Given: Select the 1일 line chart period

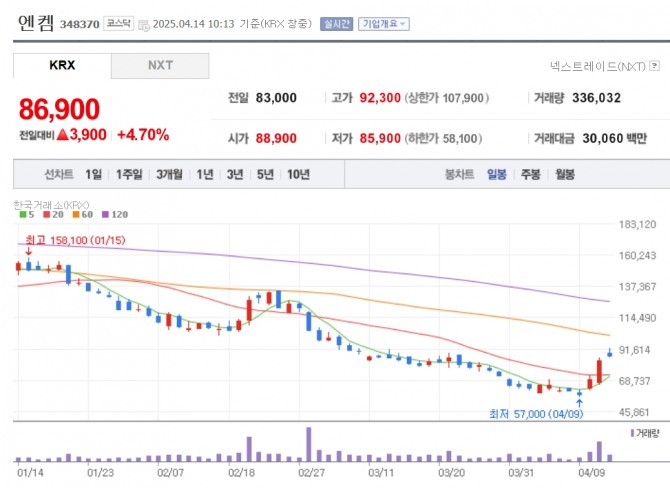Looking at the screenshot, I should tap(94, 174).
